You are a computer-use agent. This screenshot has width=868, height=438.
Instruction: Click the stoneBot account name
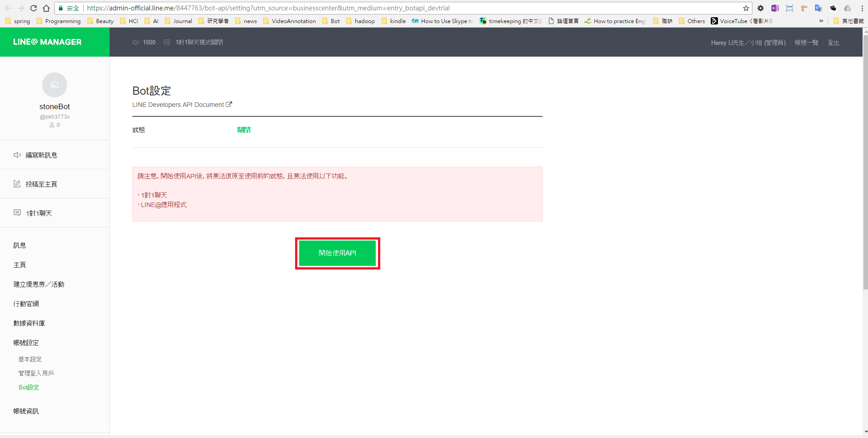54,106
